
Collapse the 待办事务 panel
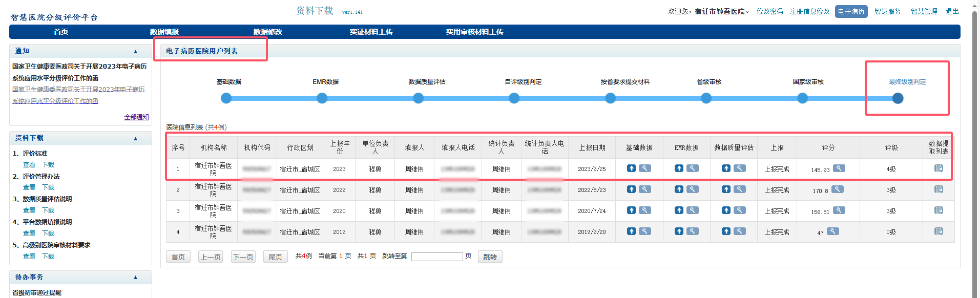click(136, 278)
